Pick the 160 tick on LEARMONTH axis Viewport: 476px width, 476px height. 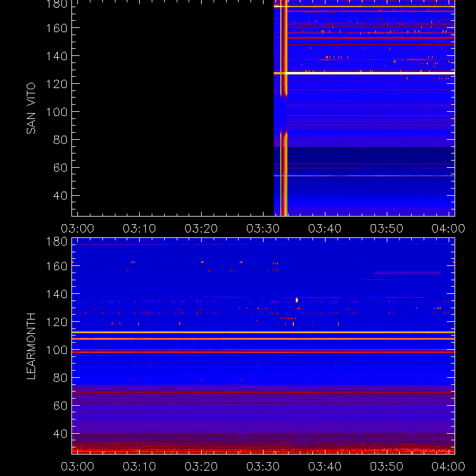point(57,266)
